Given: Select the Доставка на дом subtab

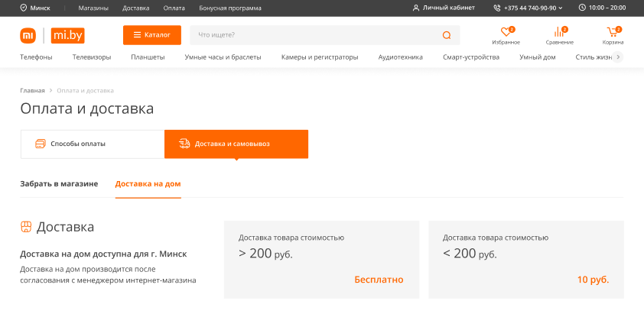Looking at the screenshot, I should click(148, 184).
